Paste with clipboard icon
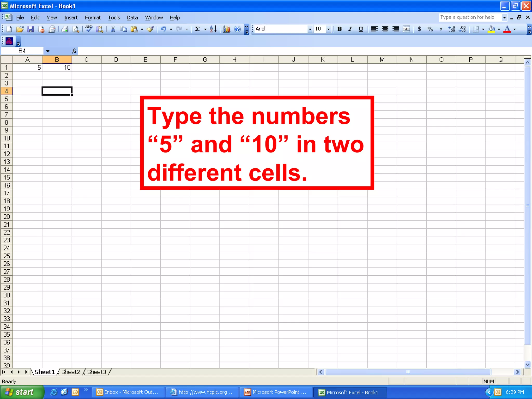The width and height of the screenshot is (532, 399). coord(134,29)
